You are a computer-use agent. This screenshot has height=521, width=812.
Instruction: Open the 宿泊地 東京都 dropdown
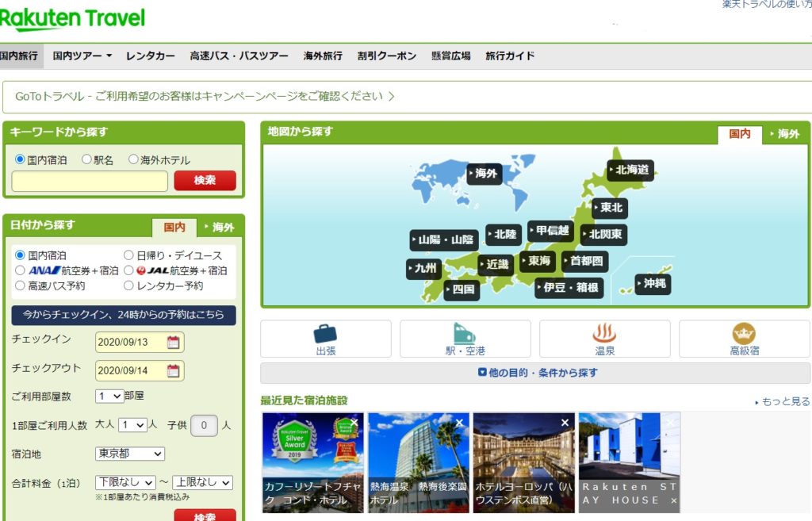point(130,454)
